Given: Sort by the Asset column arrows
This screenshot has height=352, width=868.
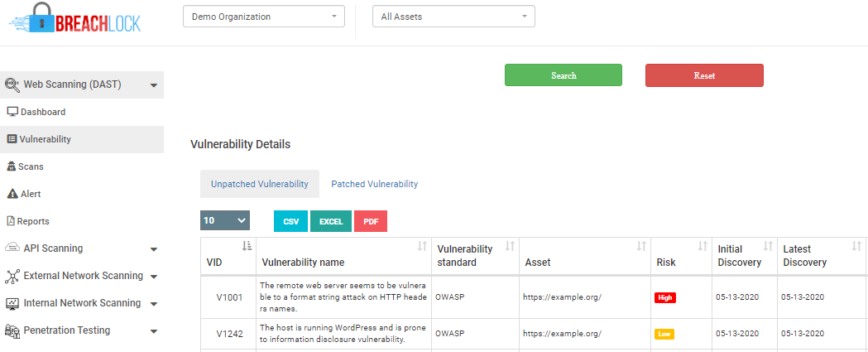Looking at the screenshot, I should [x=641, y=246].
